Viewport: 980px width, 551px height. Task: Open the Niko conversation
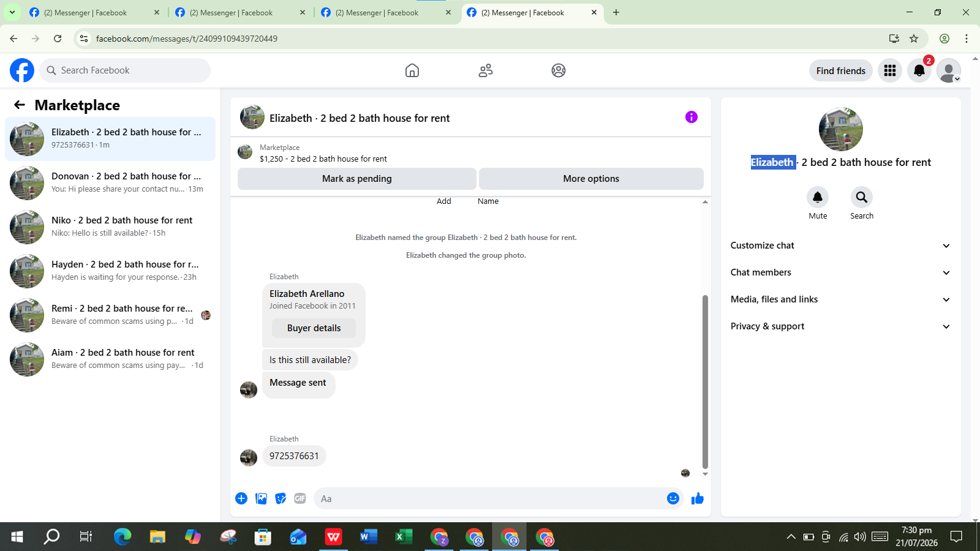110,227
